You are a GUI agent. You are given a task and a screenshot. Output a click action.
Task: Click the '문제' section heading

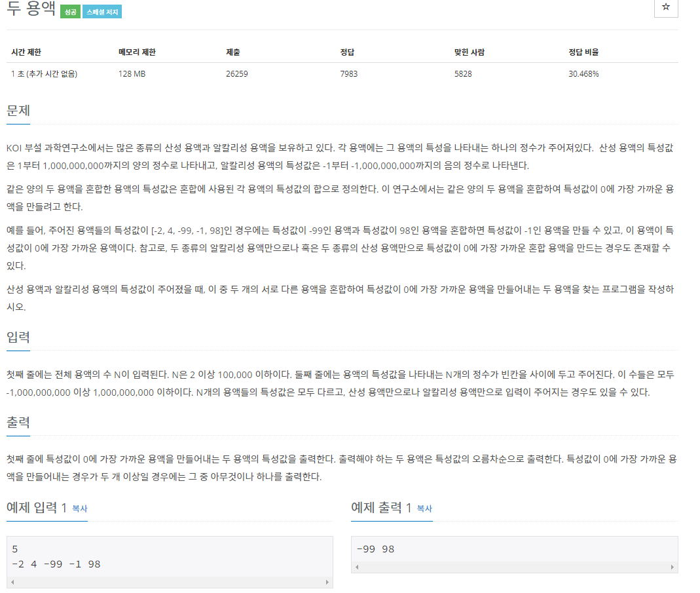tap(18, 110)
